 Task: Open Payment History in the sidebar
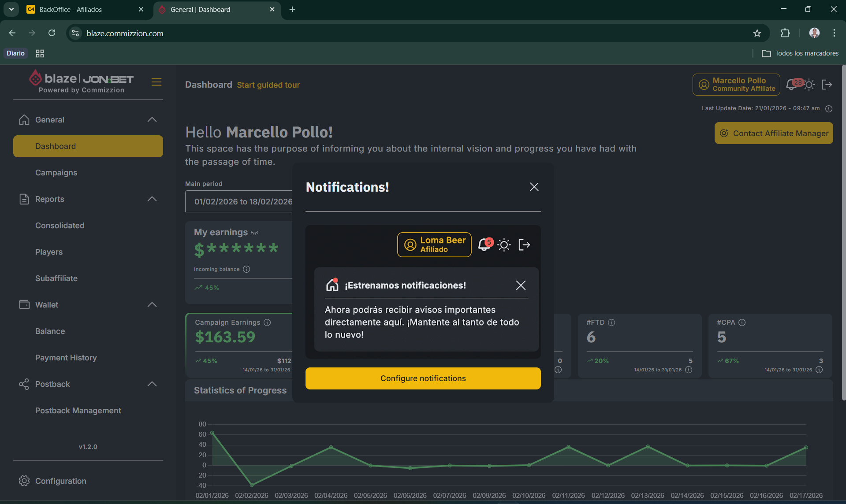pos(66,357)
